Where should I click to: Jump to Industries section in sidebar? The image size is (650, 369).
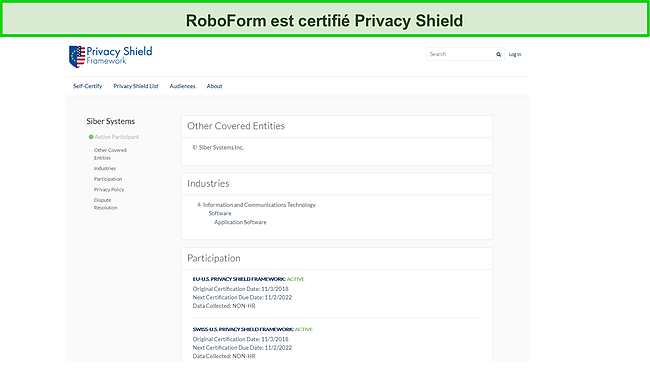[105, 168]
